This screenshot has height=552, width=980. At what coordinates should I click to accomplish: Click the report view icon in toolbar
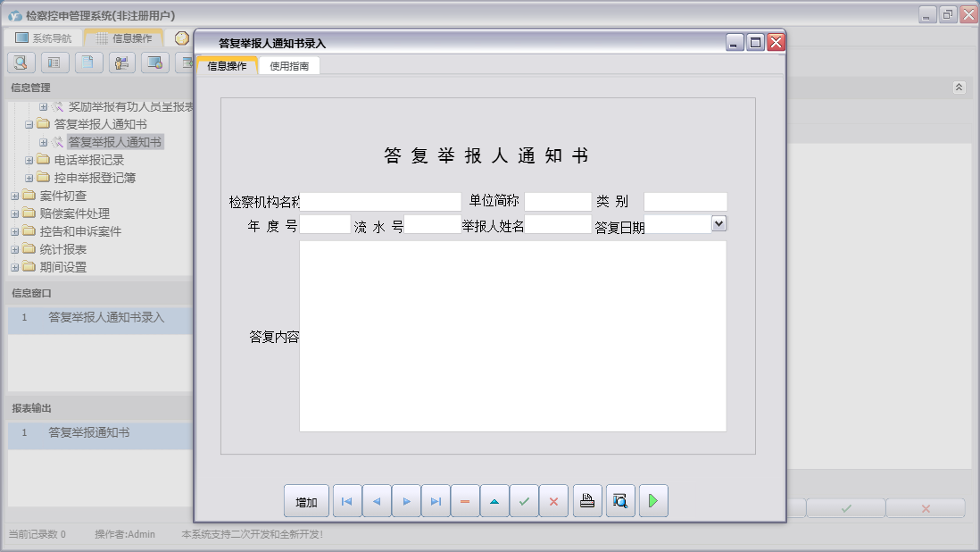coord(54,63)
